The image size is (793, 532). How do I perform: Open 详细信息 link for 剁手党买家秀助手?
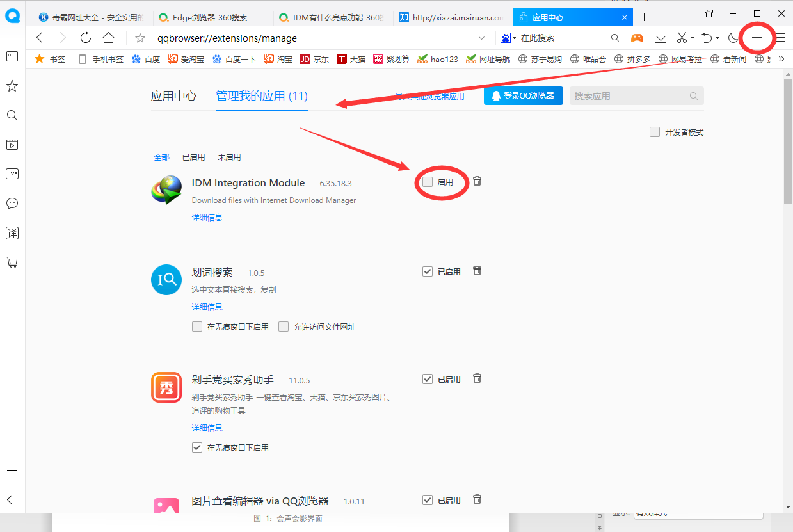coord(207,428)
